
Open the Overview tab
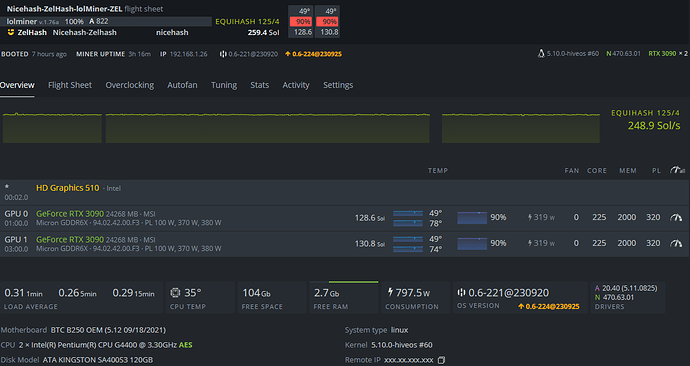[17, 85]
